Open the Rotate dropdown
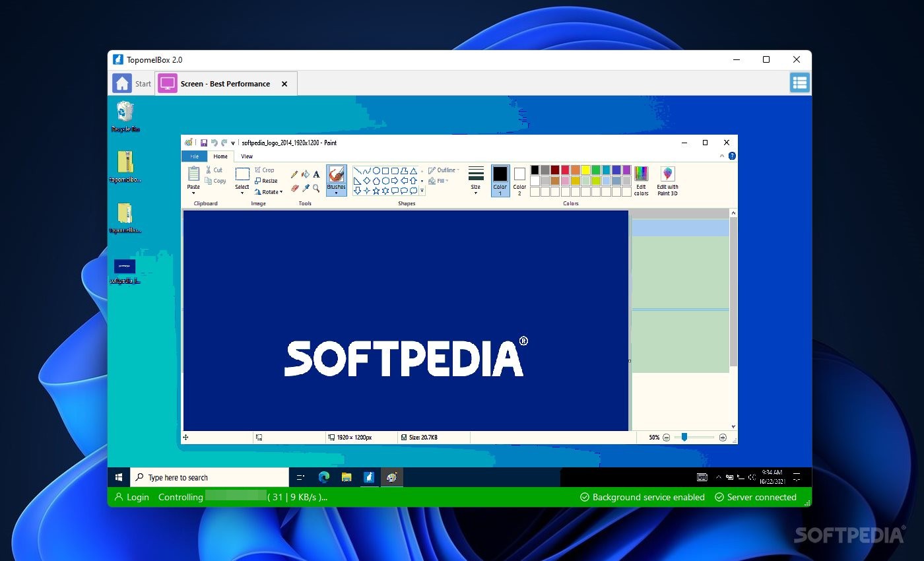The width and height of the screenshot is (924, 561). 269,192
